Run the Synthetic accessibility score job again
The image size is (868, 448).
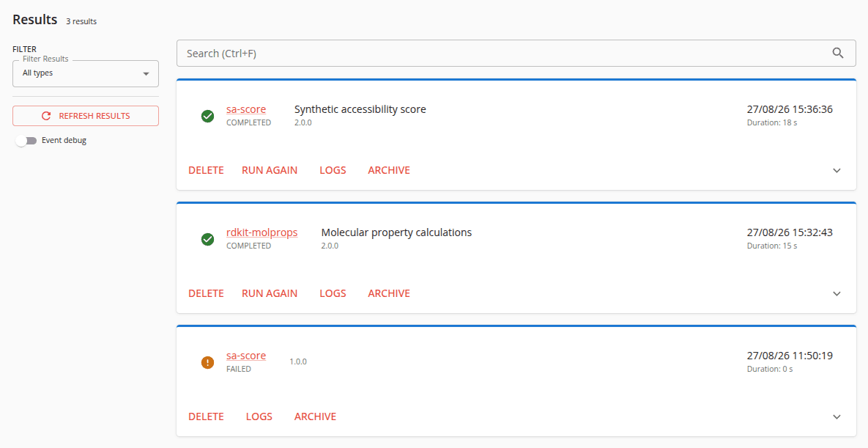tap(270, 170)
